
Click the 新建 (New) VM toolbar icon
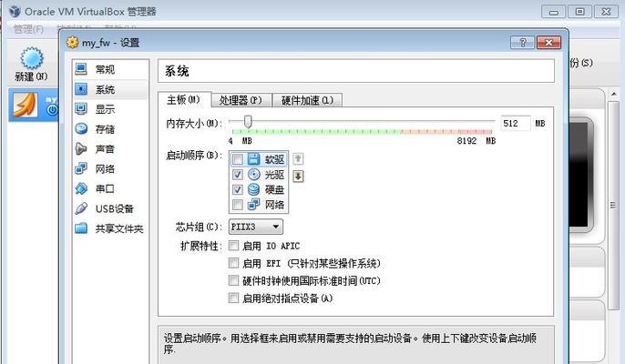pos(32,58)
